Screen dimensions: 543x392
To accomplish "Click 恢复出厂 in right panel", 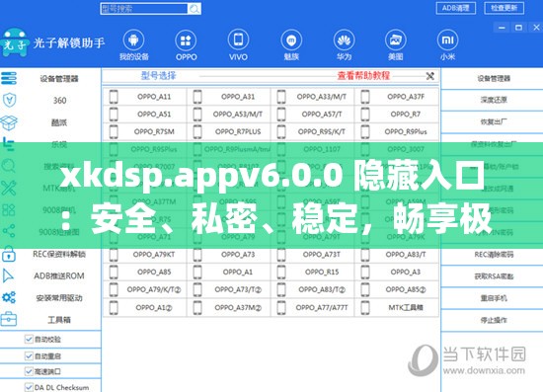I will 494,121.
